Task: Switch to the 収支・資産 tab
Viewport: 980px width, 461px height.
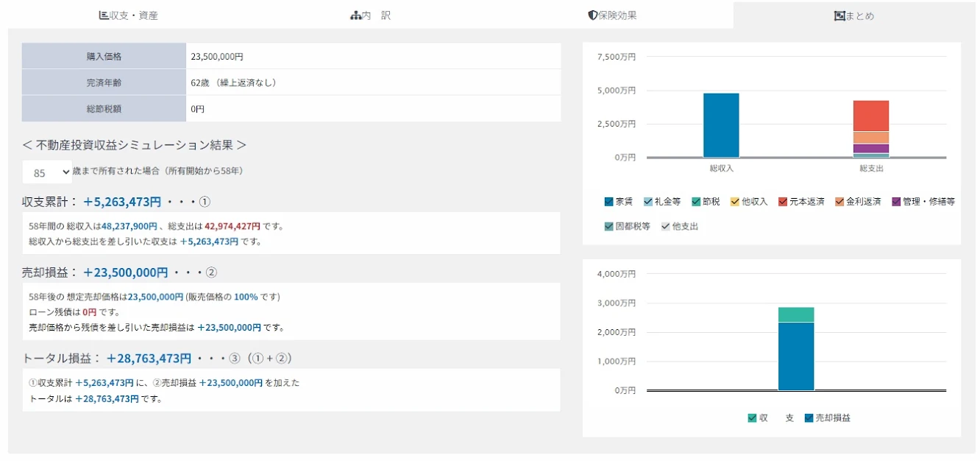Action: [x=128, y=15]
